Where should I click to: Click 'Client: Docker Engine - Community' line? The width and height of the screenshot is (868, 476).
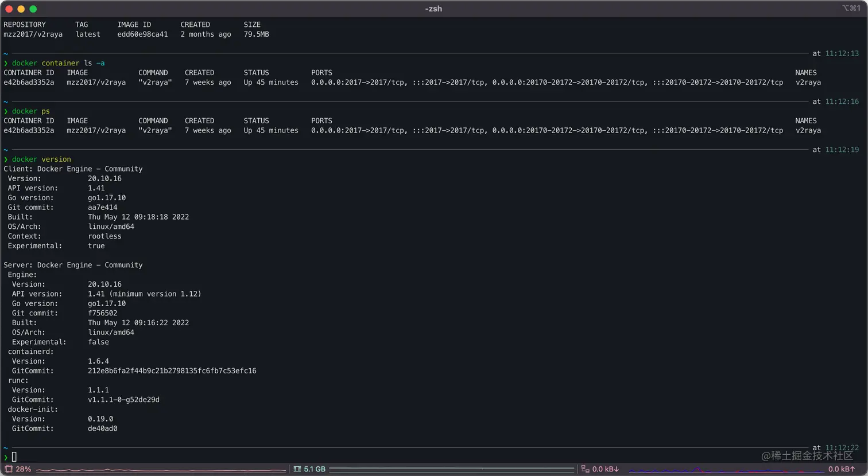coord(73,169)
